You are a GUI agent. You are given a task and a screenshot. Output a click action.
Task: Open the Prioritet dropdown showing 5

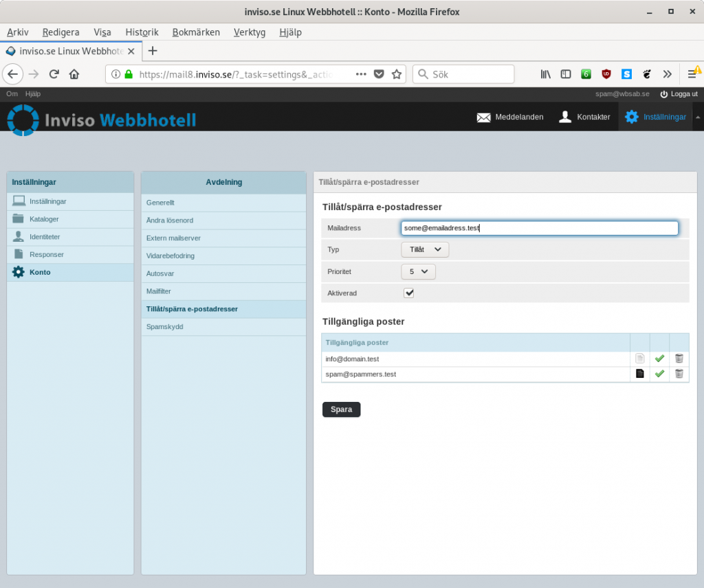418,271
